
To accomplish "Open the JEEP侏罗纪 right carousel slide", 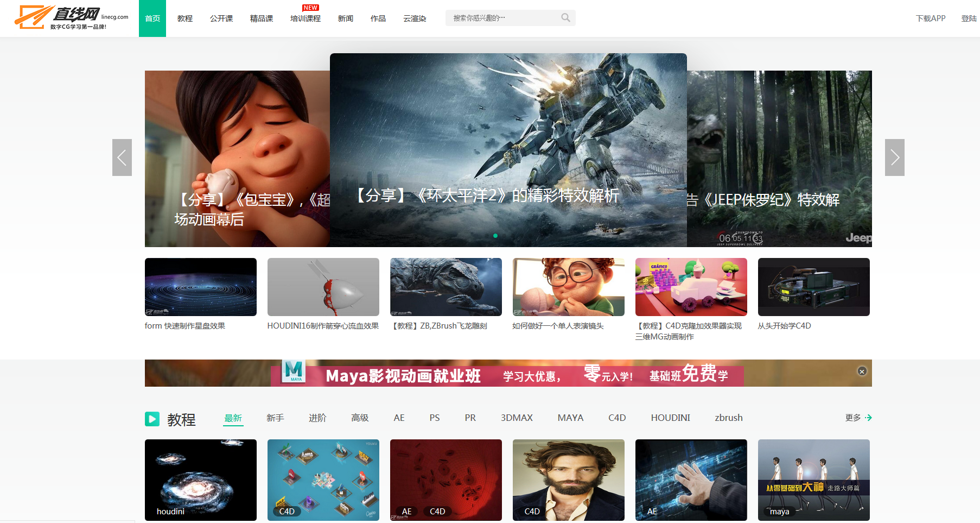I will click(779, 159).
